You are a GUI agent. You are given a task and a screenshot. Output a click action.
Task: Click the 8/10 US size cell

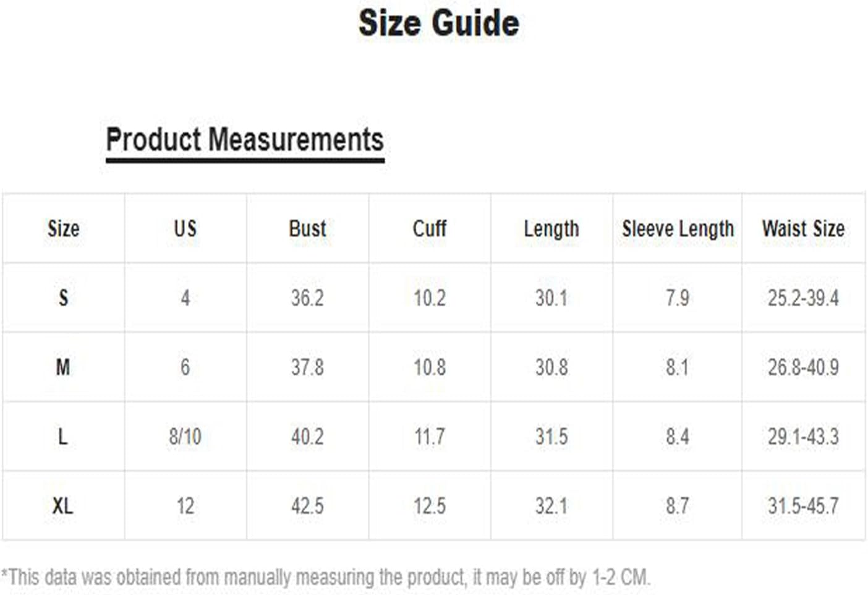185,437
